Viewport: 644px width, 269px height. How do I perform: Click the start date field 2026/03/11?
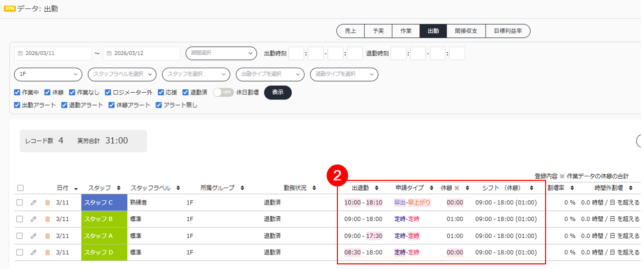pyautogui.click(x=53, y=53)
